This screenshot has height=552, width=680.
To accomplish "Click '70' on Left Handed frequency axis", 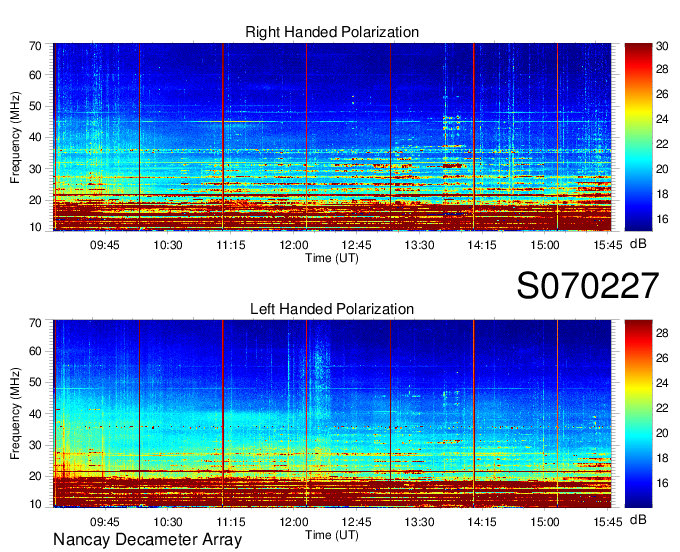I will (x=36, y=323).
